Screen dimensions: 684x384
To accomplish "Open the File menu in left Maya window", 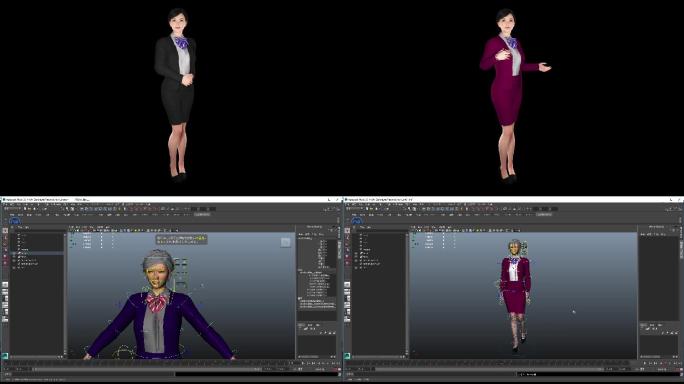I will coord(5,204).
